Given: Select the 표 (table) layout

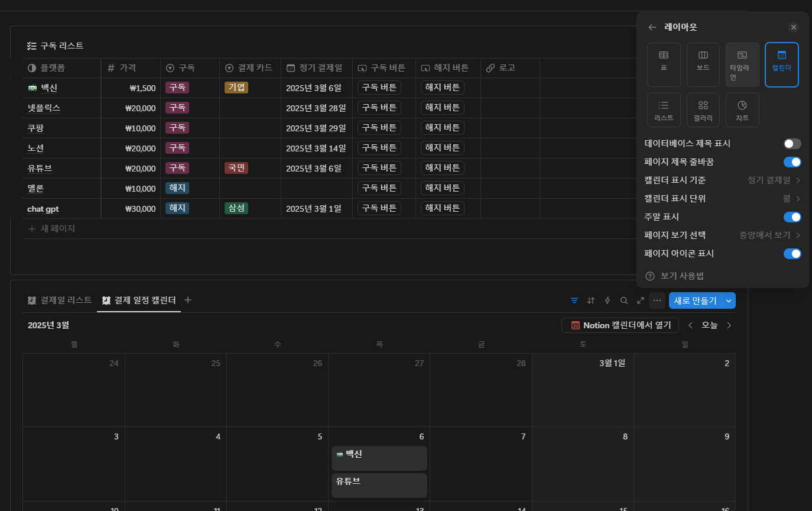Looking at the screenshot, I should point(664,65).
